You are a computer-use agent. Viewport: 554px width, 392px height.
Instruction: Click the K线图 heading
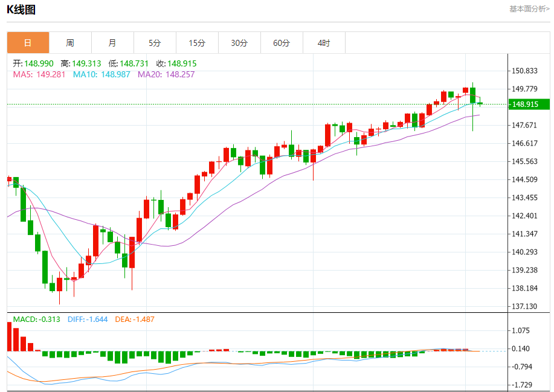[21, 10]
